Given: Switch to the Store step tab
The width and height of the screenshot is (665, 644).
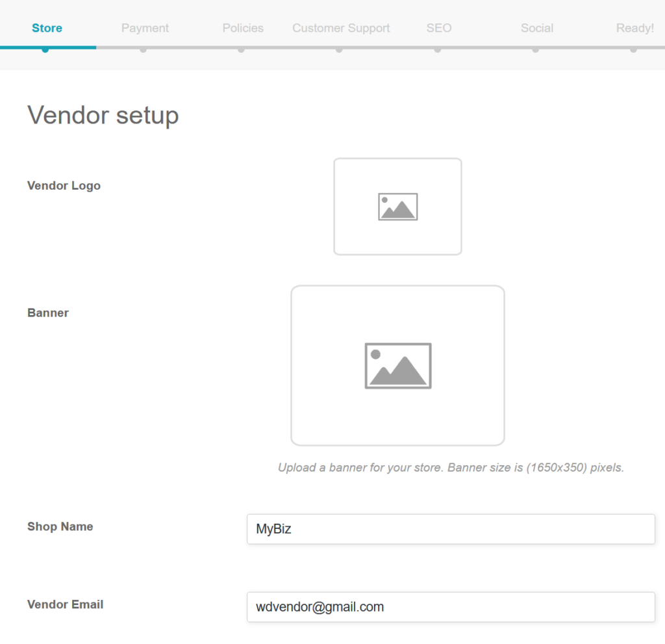Looking at the screenshot, I should point(47,28).
